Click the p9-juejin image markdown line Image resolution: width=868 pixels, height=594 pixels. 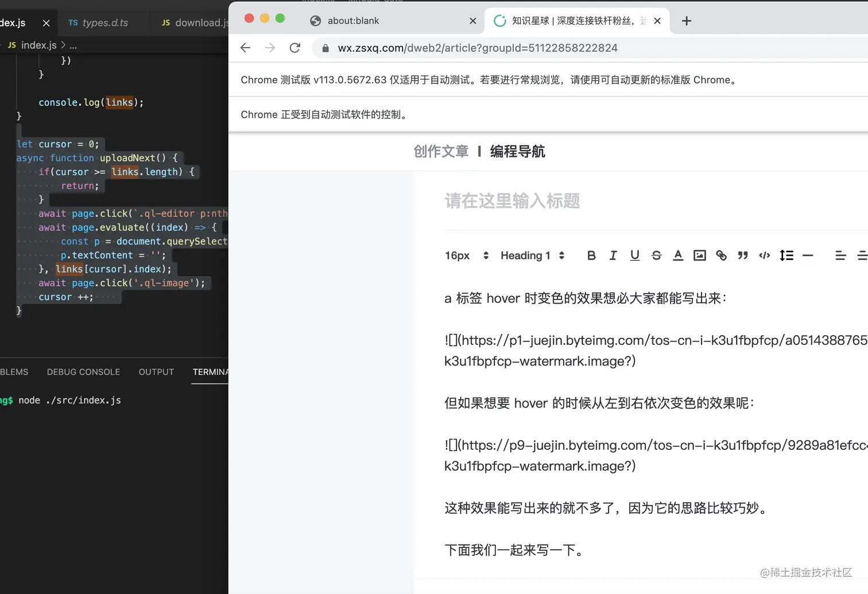(656, 456)
